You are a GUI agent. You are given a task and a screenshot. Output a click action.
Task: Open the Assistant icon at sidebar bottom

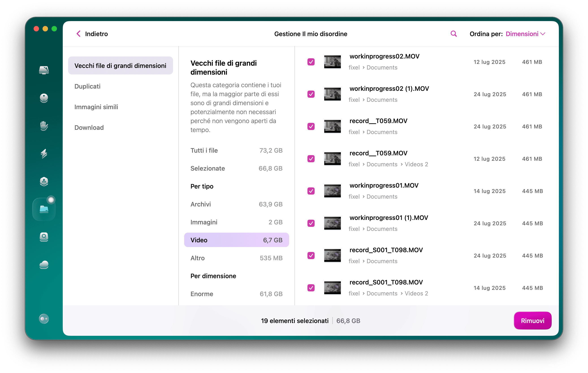(44, 319)
